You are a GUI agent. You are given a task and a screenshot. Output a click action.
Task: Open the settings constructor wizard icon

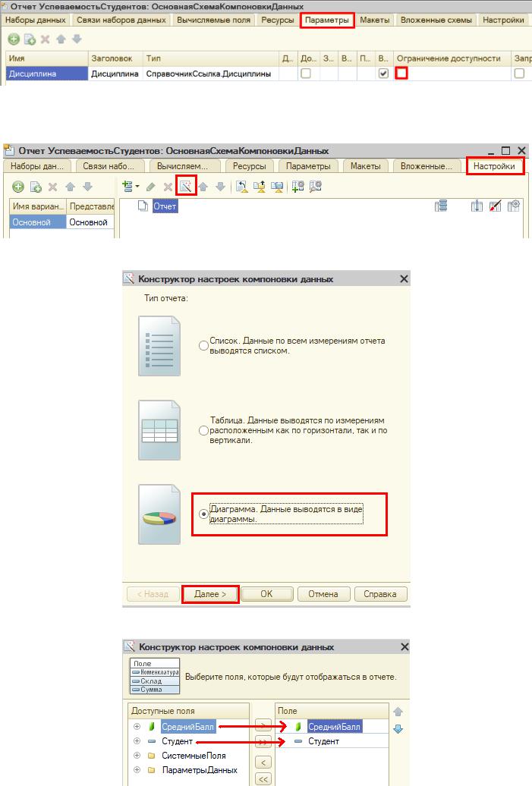tap(186, 186)
